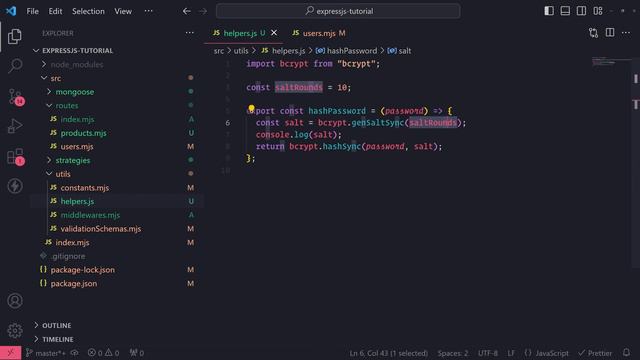Screen dimensions: 640x360
Task: Click ports forwarded indicator in status bar
Action: pyautogui.click(x=137, y=353)
